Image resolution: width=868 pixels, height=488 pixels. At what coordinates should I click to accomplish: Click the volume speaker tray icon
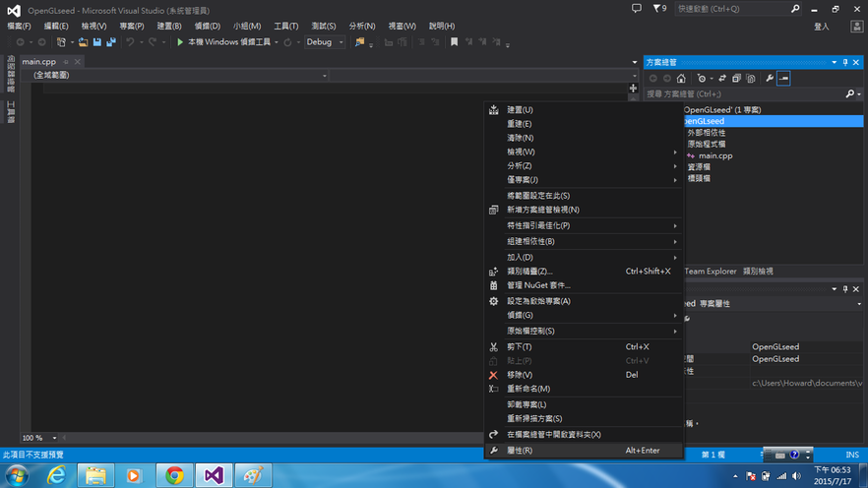[x=796, y=476]
